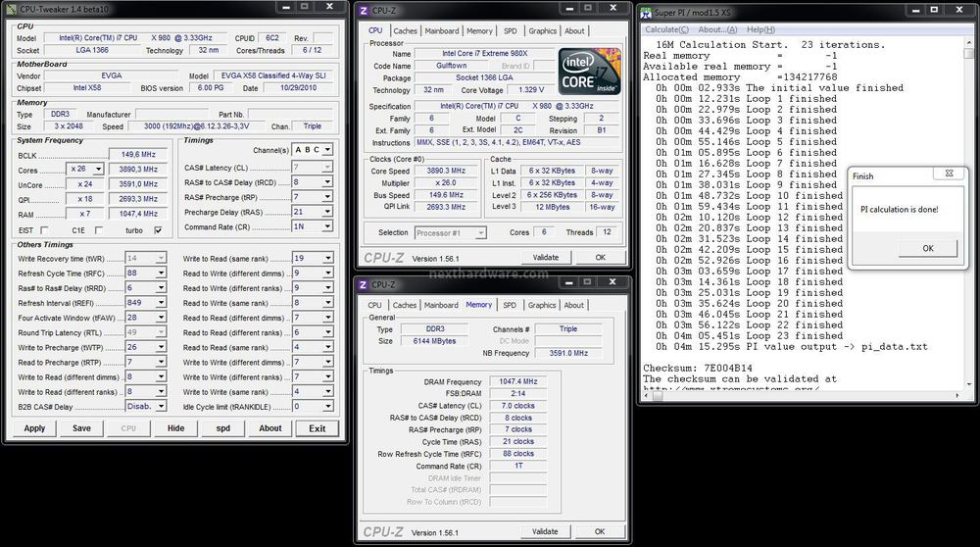
Task: Click the Apply button in CPU-Tweaker
Action: (34, 428)
